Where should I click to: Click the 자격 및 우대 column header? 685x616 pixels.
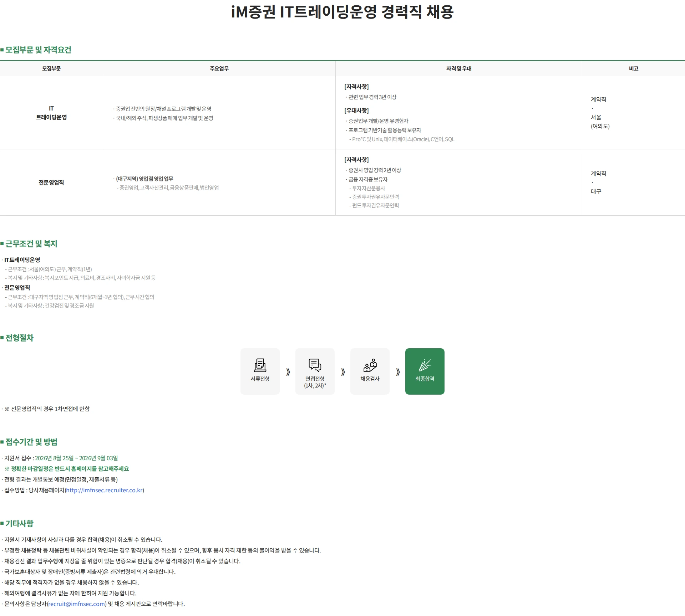coord(459,68)
